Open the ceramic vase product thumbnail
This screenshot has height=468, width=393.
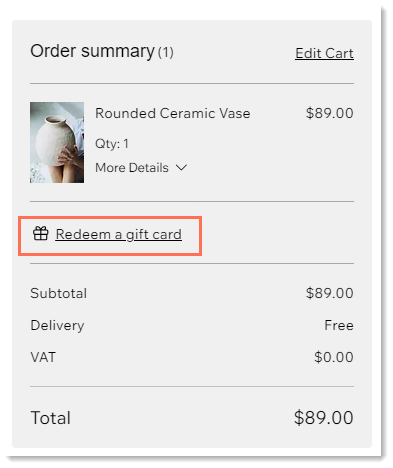point(57,142)
